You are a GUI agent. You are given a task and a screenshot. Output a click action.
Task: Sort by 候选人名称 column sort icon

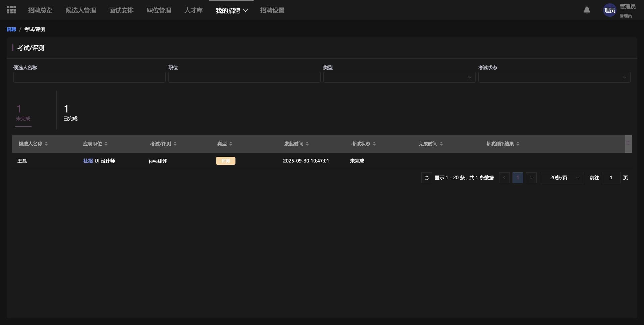[46, 144]
